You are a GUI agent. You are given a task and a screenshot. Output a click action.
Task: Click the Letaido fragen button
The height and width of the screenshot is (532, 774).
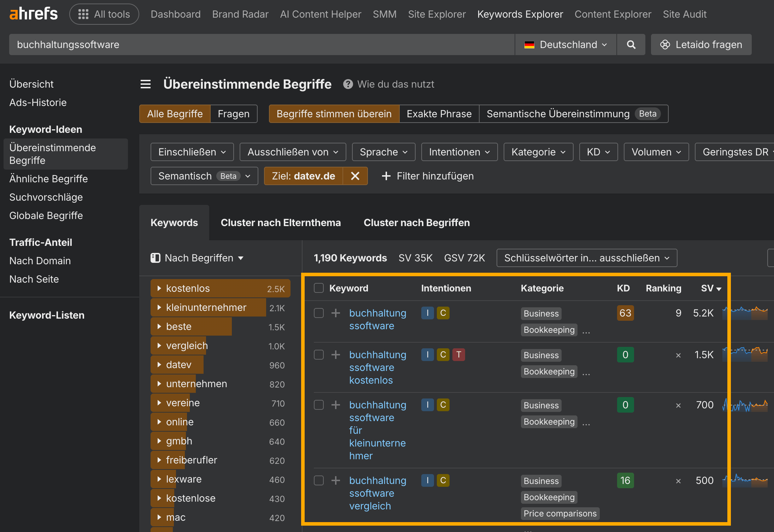tap(701, 45)
